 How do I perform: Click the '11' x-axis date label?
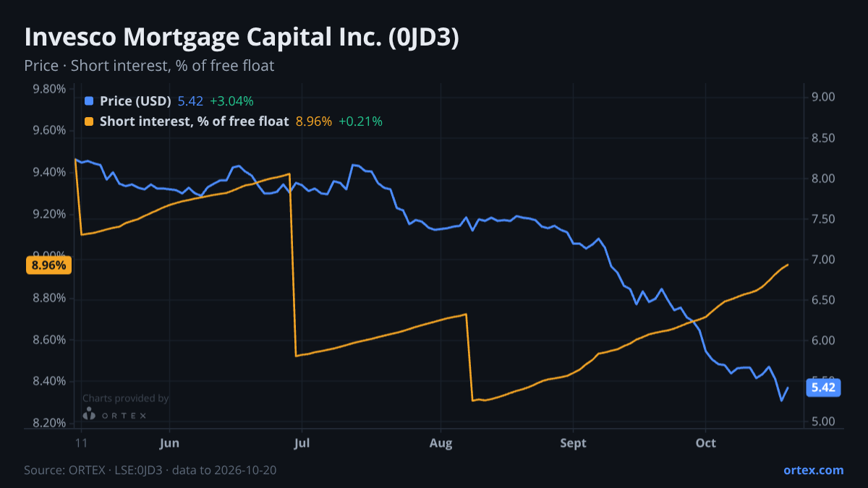(81, 442)
